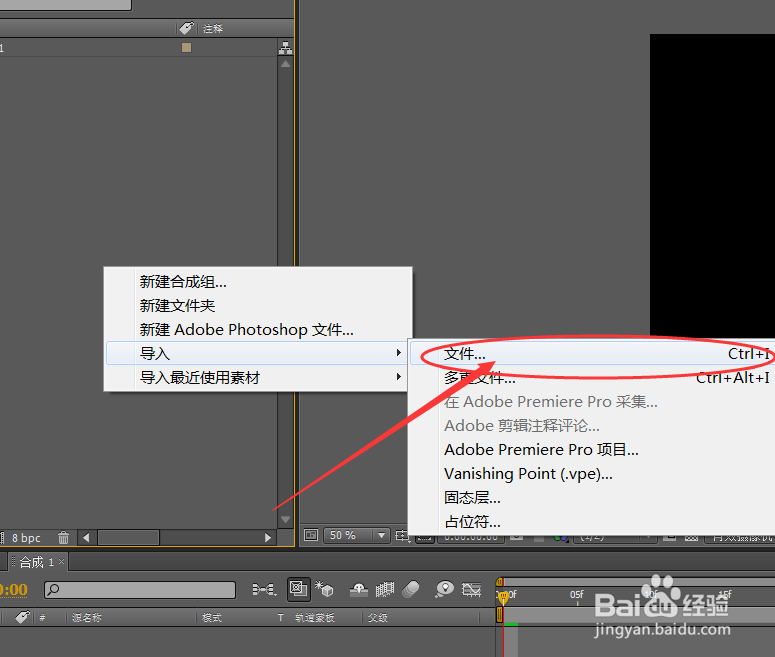Click the timeline current timecode display
Screen dimensions: 775x657
[x=13, y=589]
